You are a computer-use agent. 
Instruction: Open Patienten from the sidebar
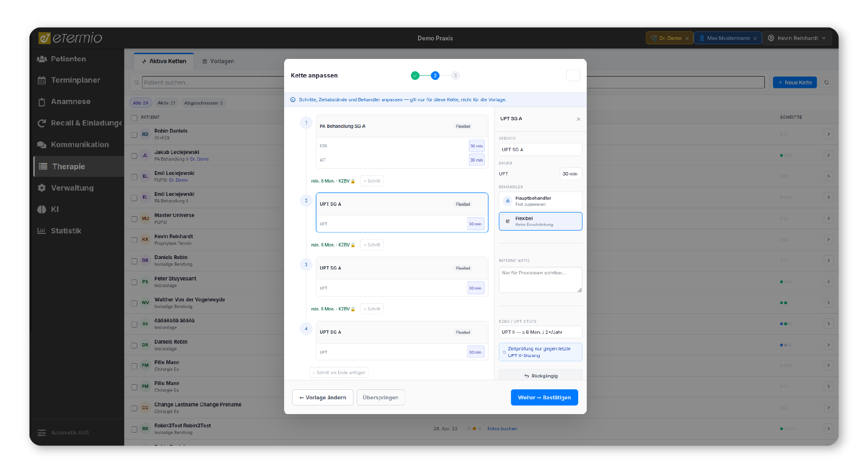[x=62, y=59]
